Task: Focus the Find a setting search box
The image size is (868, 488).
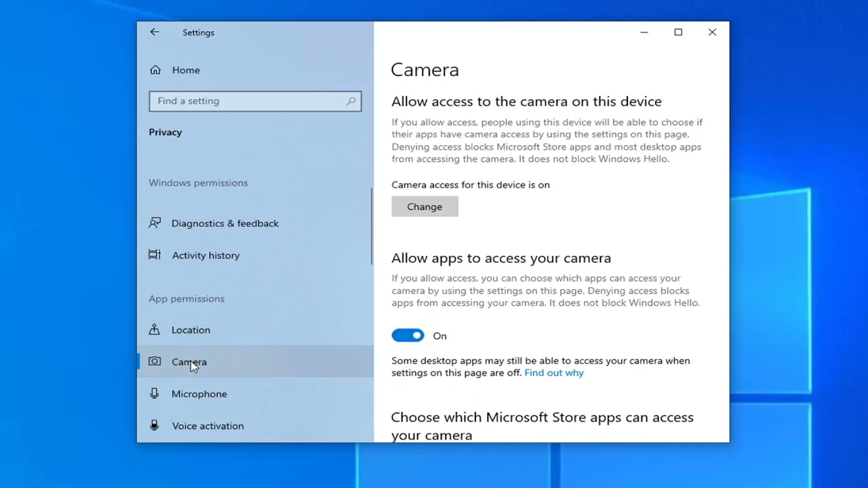Action: pos(255,101)
